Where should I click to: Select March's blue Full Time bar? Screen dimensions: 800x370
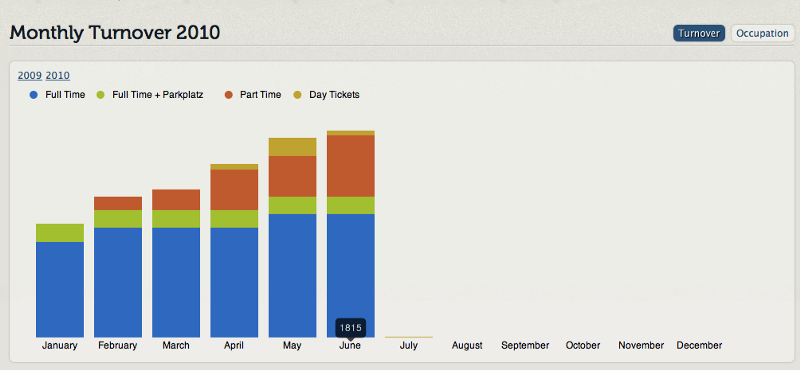pyautogui.click(x=176, y=282)
